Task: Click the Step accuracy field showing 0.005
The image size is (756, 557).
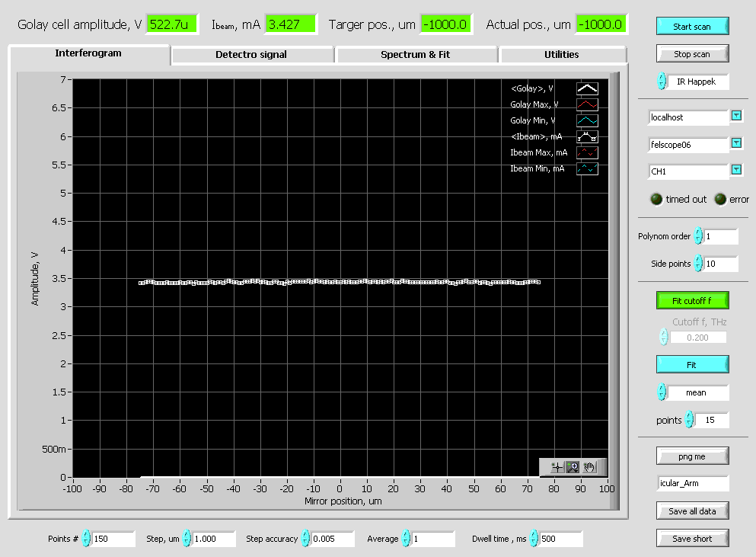Action: click(333, 539)
